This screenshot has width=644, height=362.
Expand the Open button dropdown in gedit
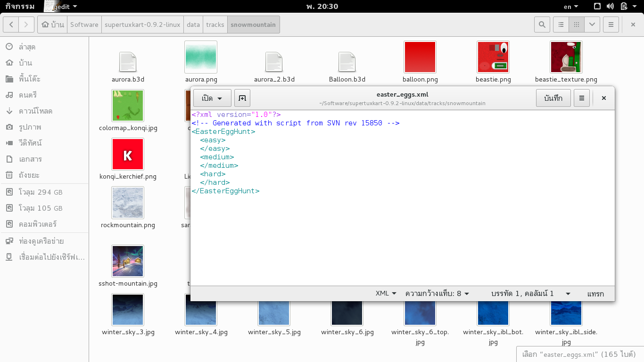[212, 98]
